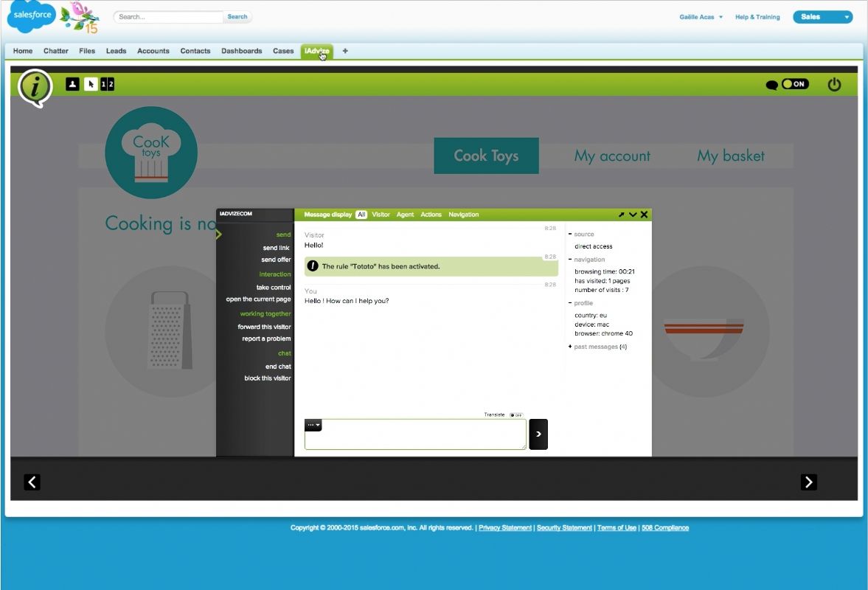This screenshot has width=868, height=590.
Task: Open the Chatter tab
Action: (x=56, y=51)
